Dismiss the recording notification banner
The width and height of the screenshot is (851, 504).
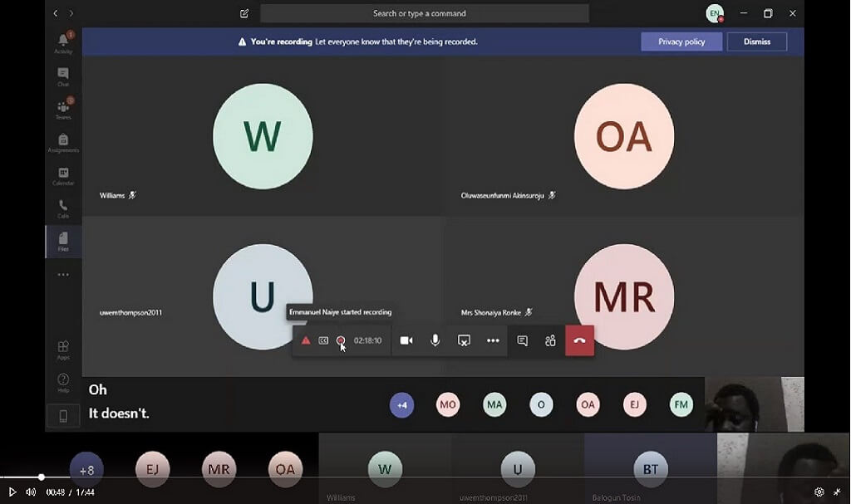[756, 42]
